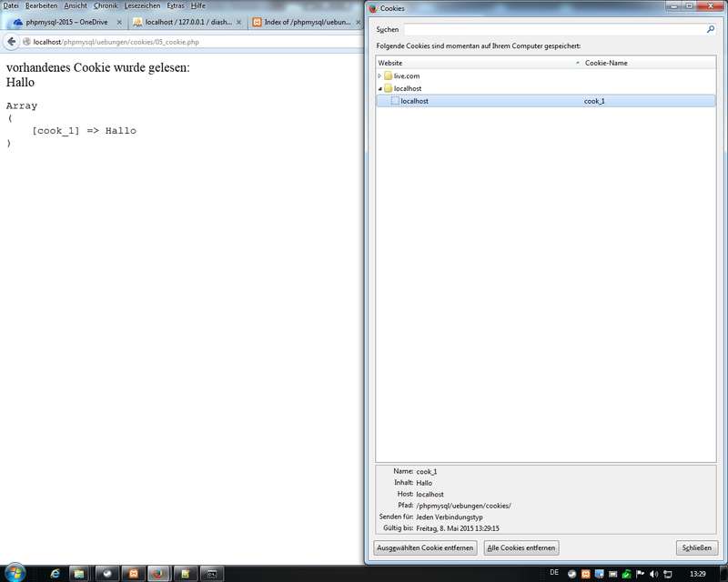The image size is (728, 582).
Task: Click 'Ausgewählten Cookie entfernen' button
Action: point(425,547)
